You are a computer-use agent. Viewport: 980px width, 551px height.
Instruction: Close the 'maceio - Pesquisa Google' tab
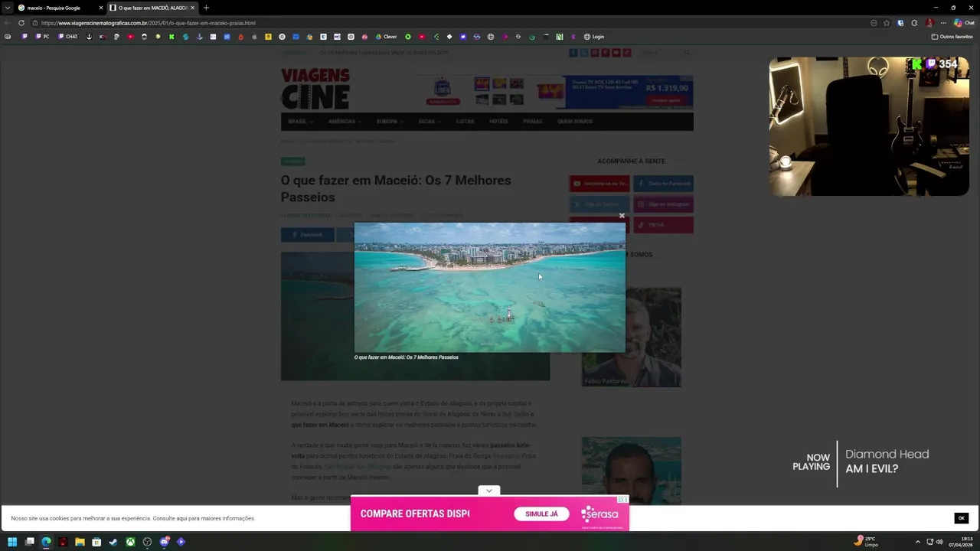point(100,8)
